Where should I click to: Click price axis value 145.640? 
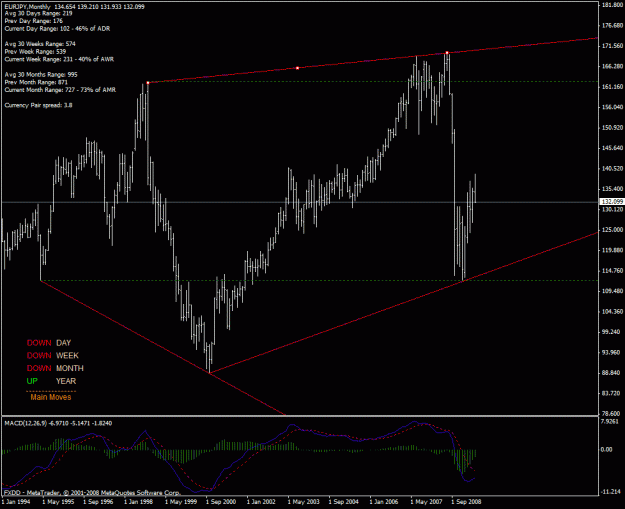click(x=612, y=148)
